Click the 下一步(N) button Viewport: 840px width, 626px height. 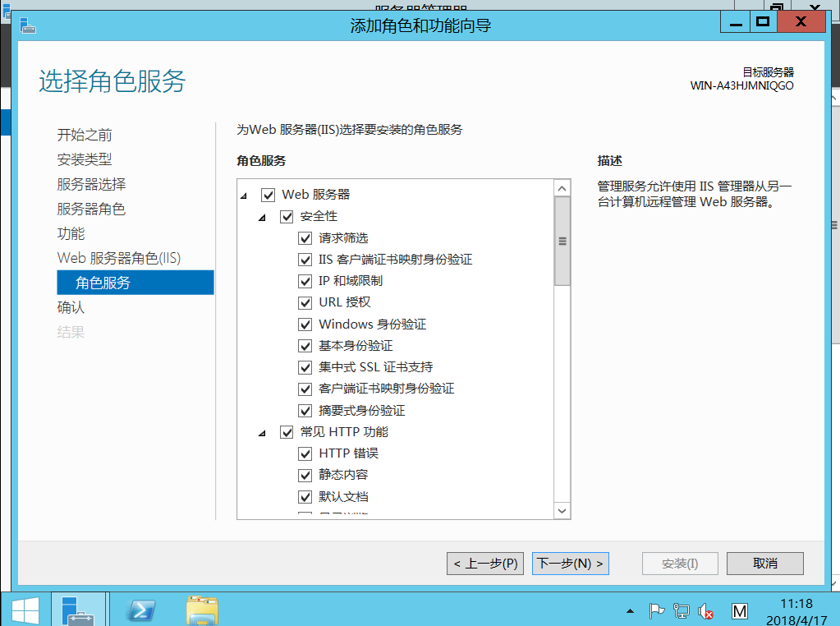tap(570, 564)
